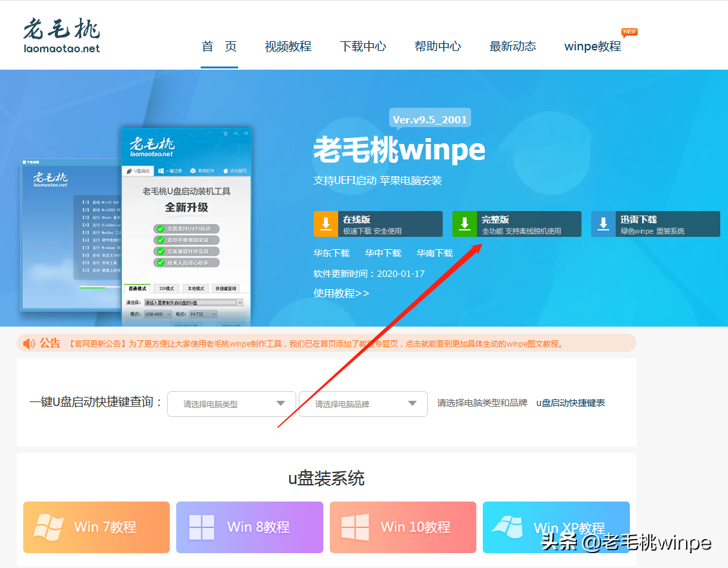The height and width of the screenshot is (568, 728).
Task: Click the 常用软件 box icon
Action: point(192,170)
